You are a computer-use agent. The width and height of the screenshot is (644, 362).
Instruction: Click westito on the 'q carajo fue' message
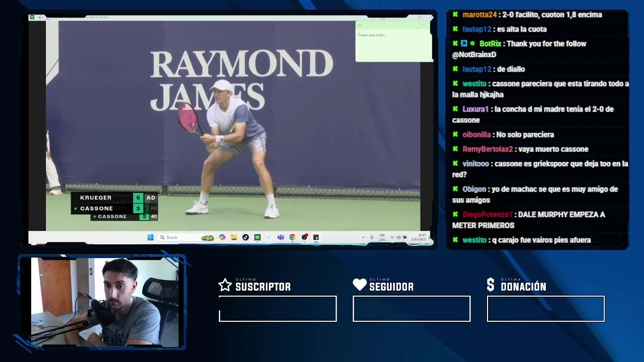pyautogui.click(x=474, y=240)
